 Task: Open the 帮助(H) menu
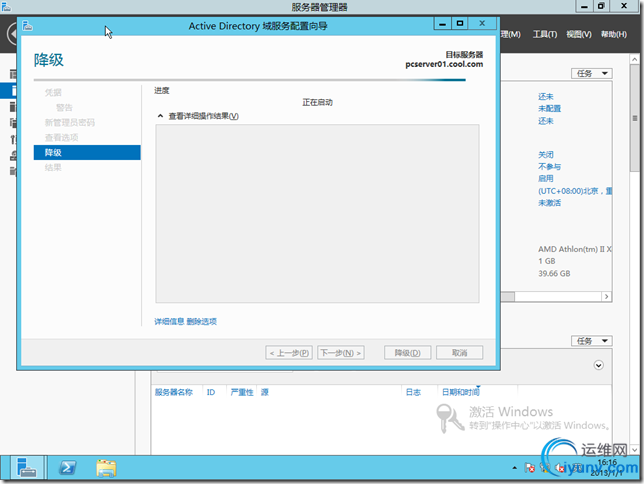coord(614,35)
